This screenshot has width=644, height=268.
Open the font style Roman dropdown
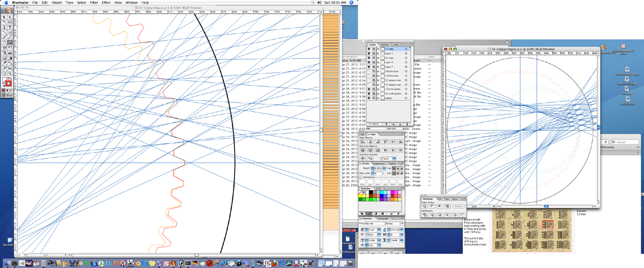pyautogui.click(x=402, y=223)
